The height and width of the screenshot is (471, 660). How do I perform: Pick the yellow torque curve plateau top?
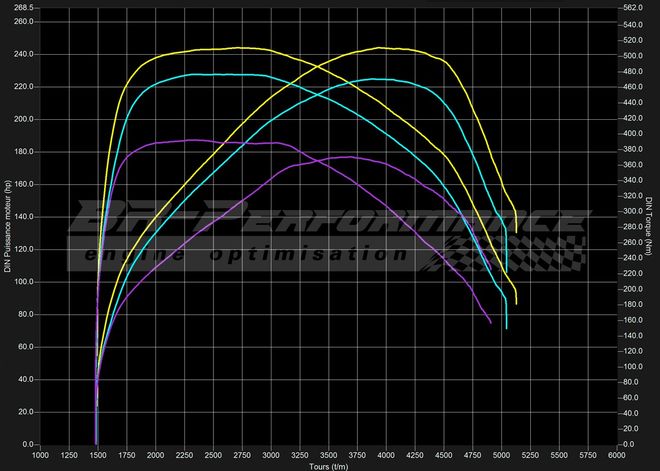click(x=240, y=47)
